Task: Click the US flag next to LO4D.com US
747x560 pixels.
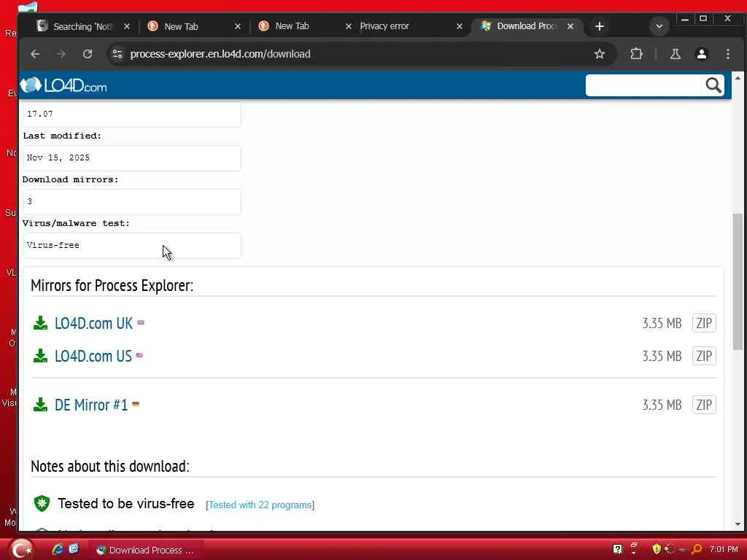Action: pos(139,355)
